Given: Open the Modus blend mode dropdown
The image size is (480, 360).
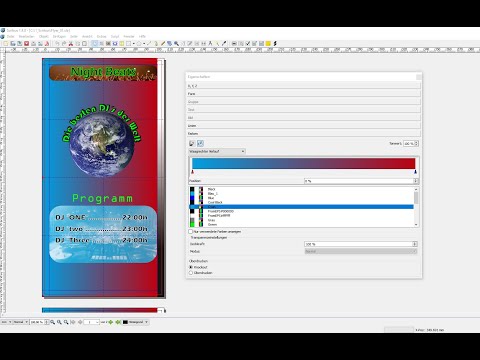Looking at the screenshot, I should point(361,251).
